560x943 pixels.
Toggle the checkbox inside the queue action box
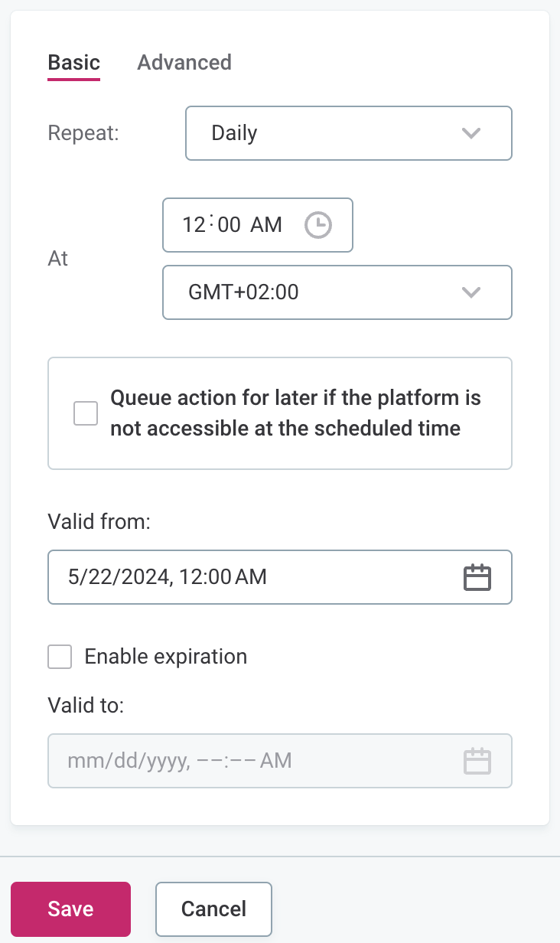pyautogui.click(x=86, y=413)
